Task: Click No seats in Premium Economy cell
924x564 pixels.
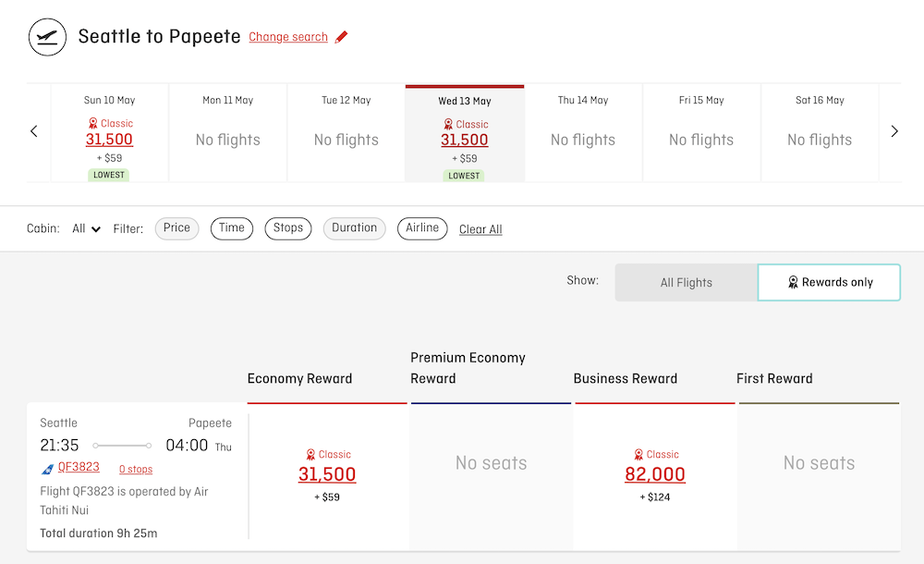Action: 491,463
